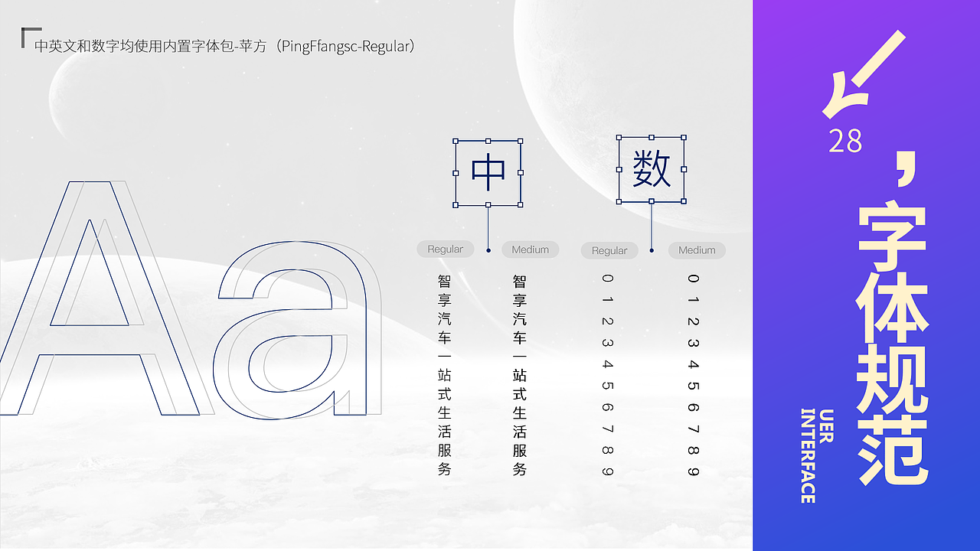Viewport: 980px width, 551px height.
Task: Click the corner handle of the 数 bounding box
Action: tap(619, 138)
